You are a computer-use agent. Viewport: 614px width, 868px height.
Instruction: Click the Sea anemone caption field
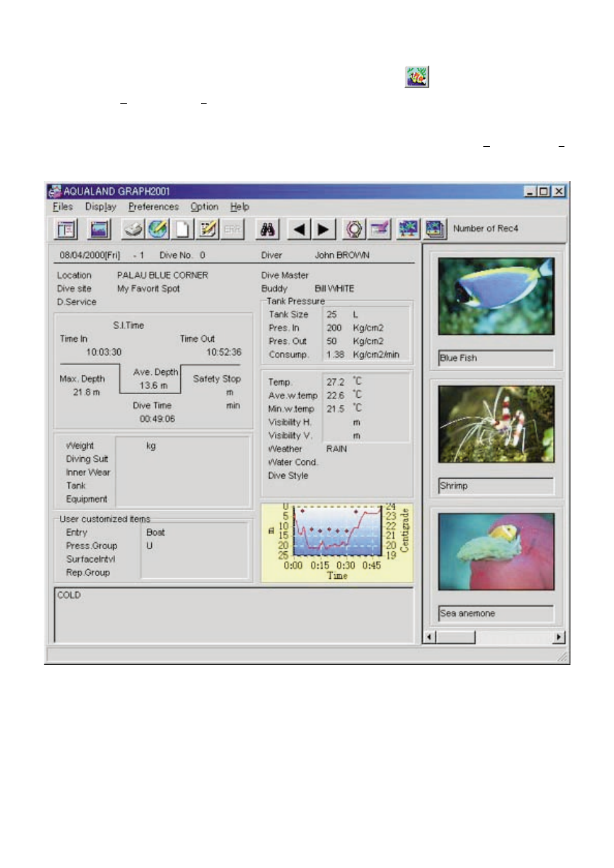[496, 614]
